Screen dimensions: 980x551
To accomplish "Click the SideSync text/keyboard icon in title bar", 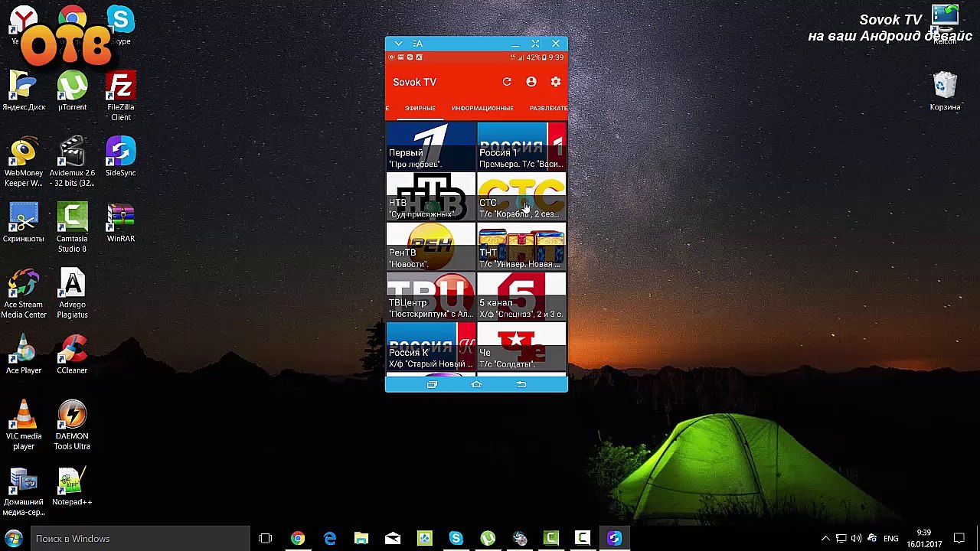I will [417, 44].
